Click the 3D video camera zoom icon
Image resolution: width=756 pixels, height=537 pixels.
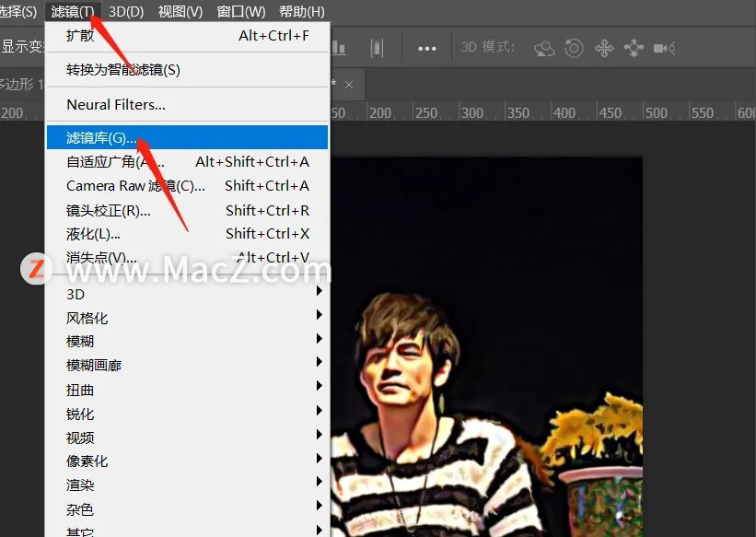pos(664,48)
